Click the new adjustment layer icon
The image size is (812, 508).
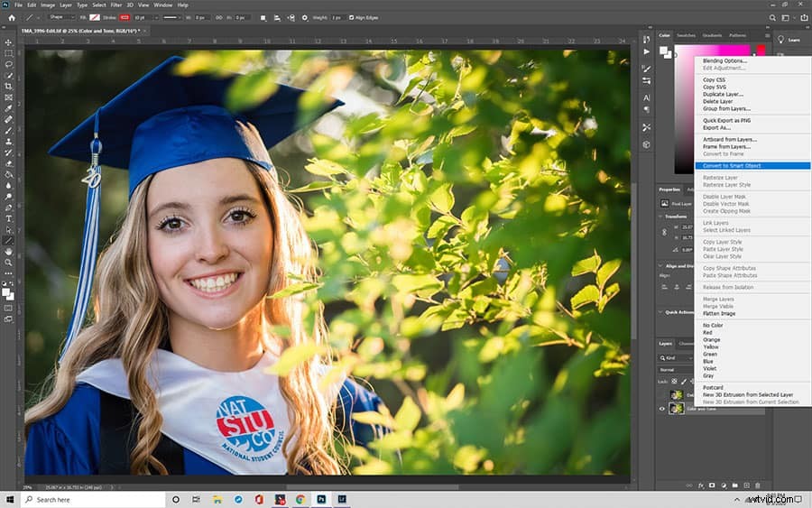point(724,485)
